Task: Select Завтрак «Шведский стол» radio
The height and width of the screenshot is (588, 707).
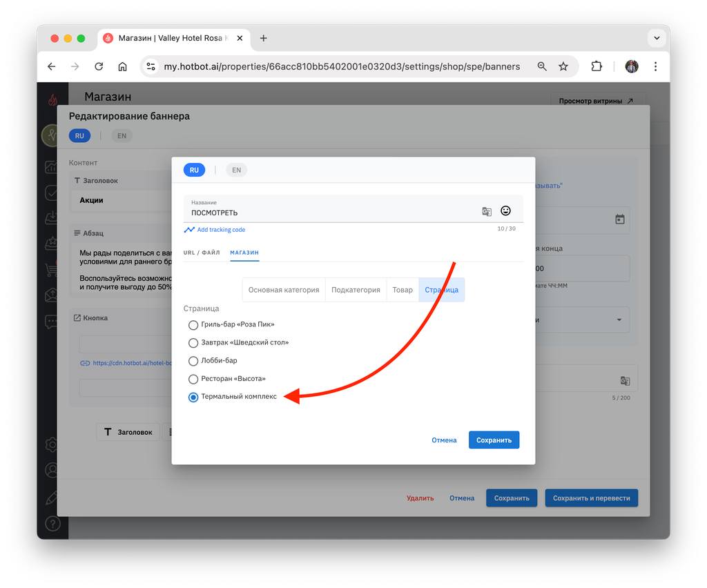Action: click(193, 343)
